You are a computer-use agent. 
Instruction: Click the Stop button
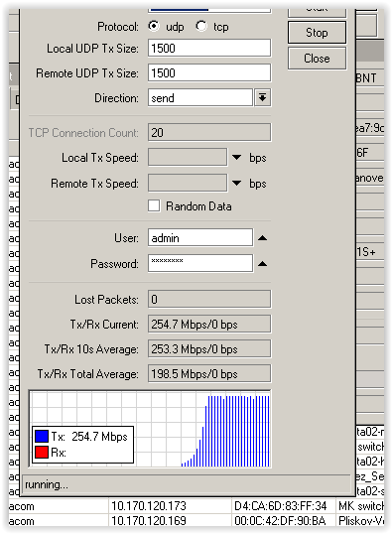click(317, 33)
